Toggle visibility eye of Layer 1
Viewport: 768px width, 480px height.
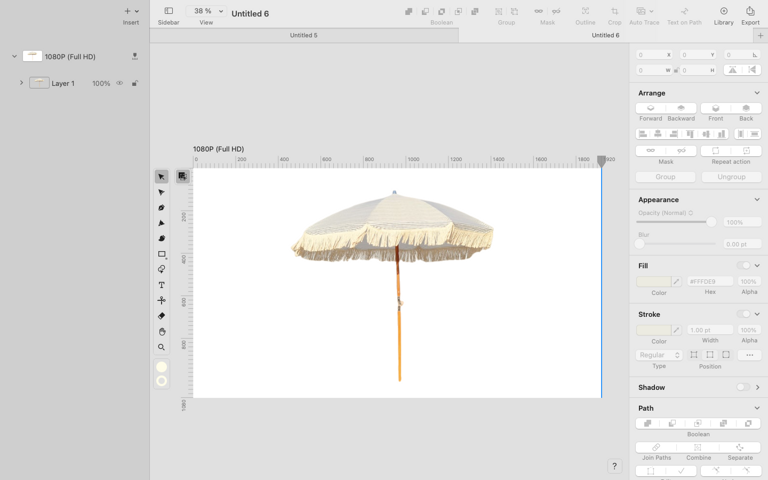tap(120, 83)
